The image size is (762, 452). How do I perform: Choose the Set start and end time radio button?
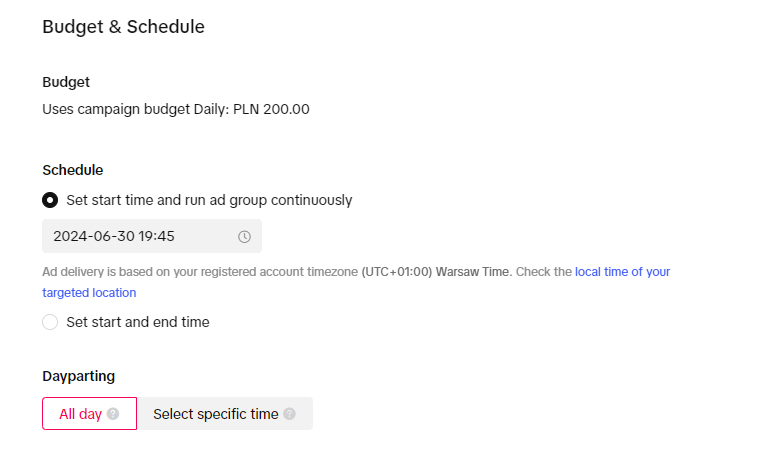(x=50, y=322)
